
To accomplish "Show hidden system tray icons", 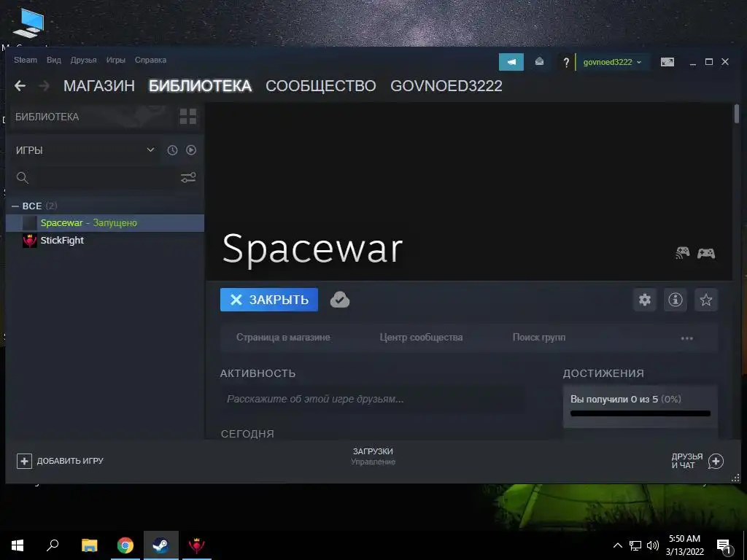I will [x=617, y=545].
